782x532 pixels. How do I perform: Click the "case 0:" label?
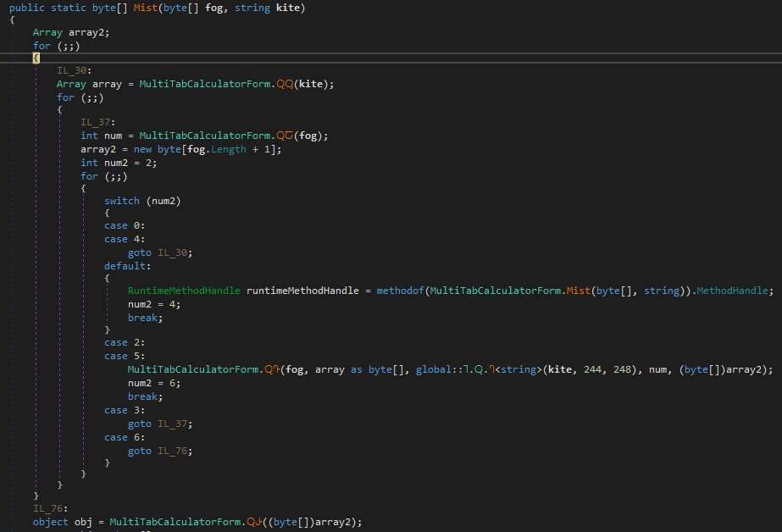[125, 226]
